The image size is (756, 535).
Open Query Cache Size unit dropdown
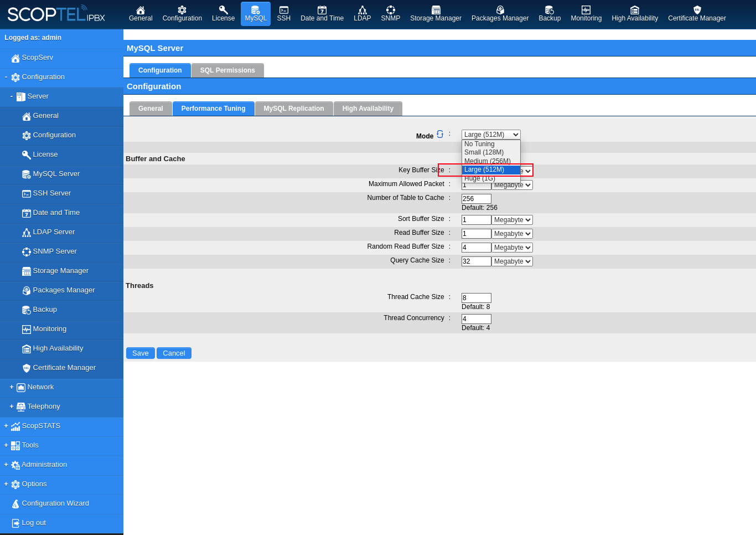[512, 261]
